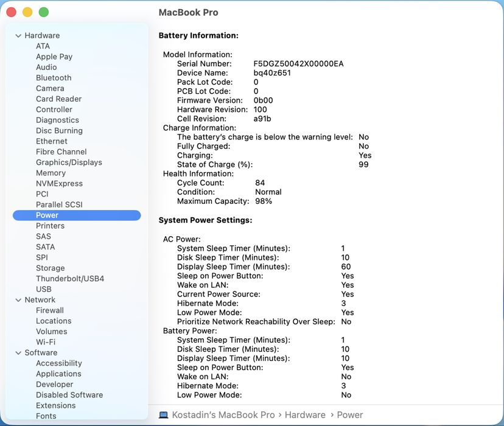504x426 pixels.
Task: Collapse the Software section chevron
Action: click(18, 353)
